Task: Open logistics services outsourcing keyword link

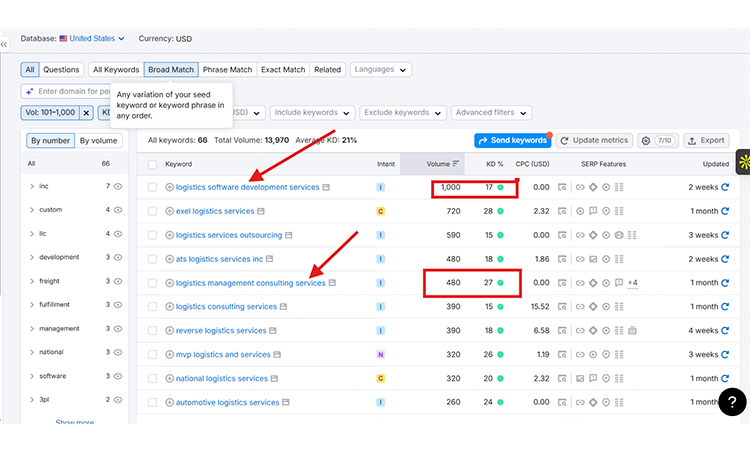Action: coord(229,235)
